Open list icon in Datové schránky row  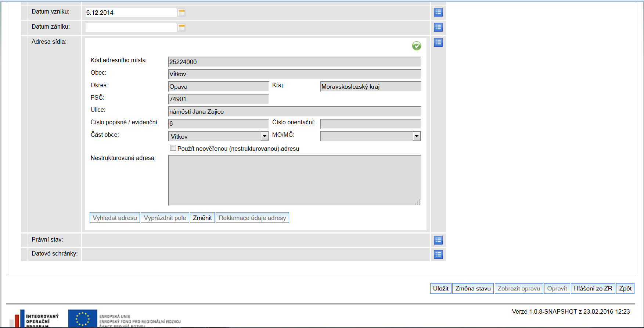point(438,254)
